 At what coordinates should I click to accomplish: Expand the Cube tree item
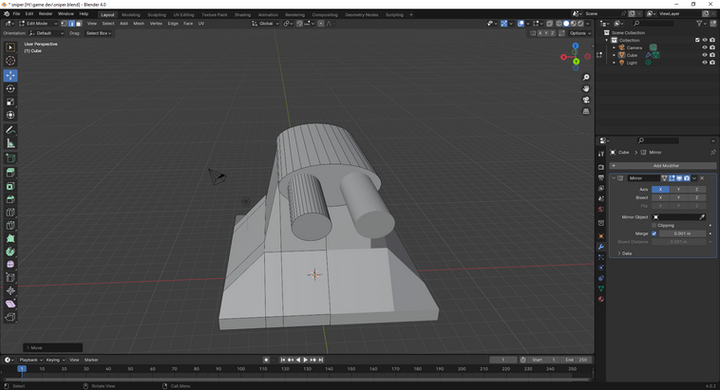pyautogui.click(x=614, y=55)
